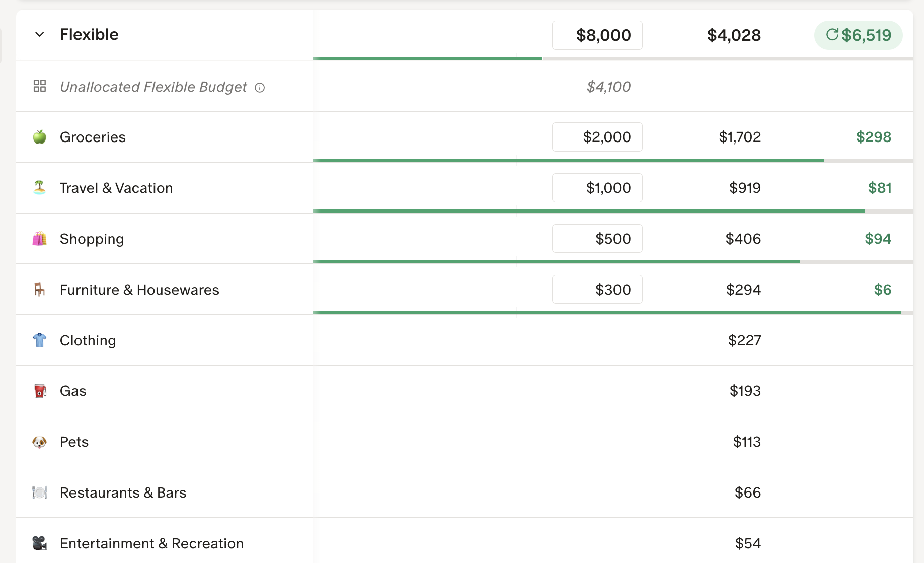The image size is (924, 563).
Task: Collapse the Flexible budget group
Action: click(39, 35)
